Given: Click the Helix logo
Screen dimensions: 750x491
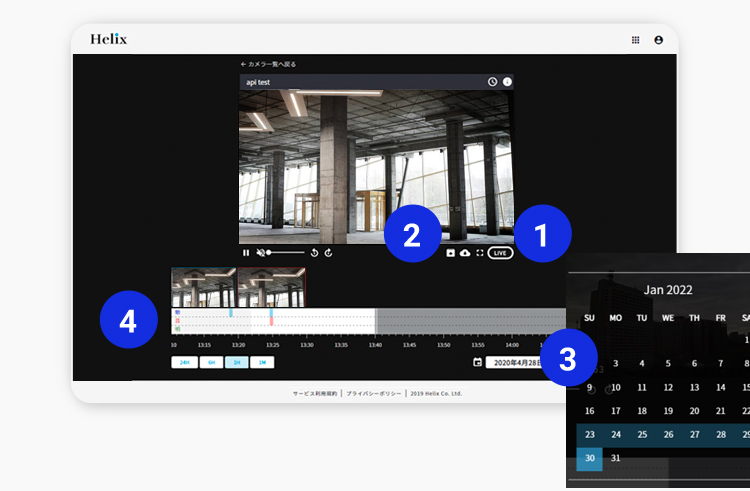Looking at the screenshot, I should pyautogui.click(x=109, y=39).
